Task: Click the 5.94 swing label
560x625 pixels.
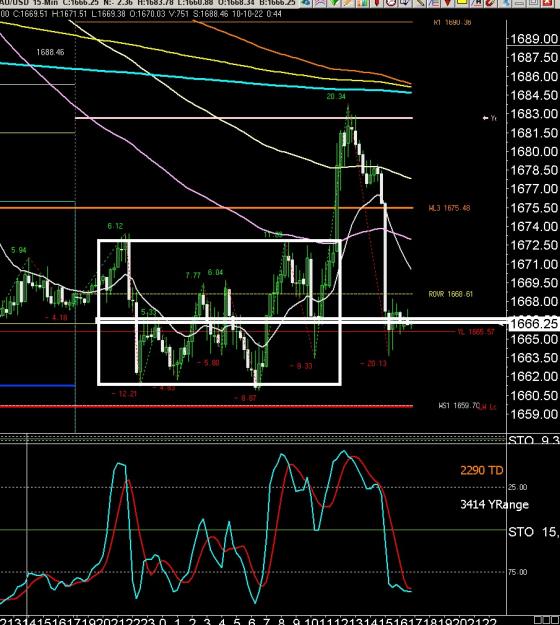Action: [19, 250]
